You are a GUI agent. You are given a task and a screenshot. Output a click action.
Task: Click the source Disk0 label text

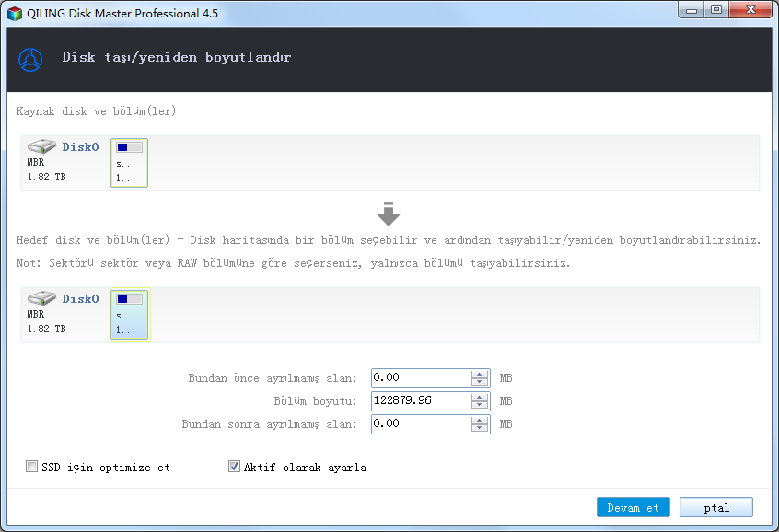click(80, 147)
